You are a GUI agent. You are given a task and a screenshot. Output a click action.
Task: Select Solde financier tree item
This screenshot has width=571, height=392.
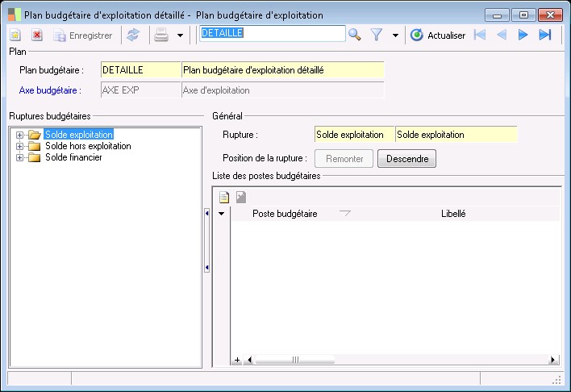tap(73, 157)
